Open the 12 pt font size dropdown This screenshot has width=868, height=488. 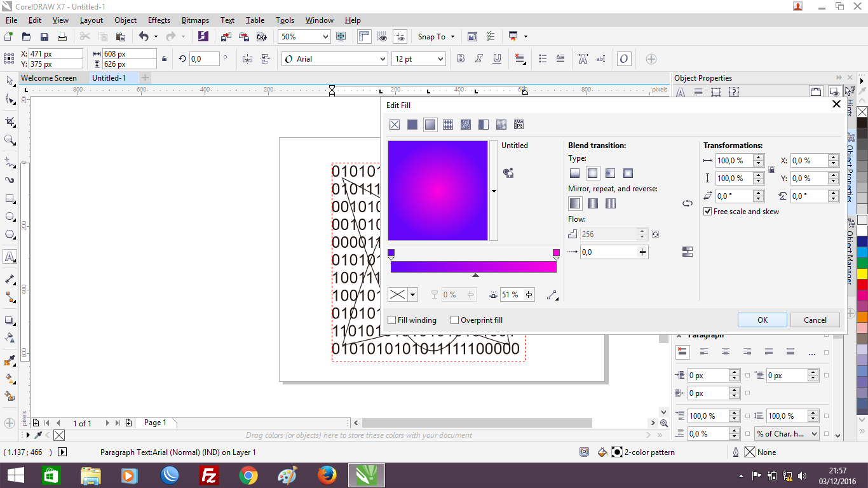click(440, 59)
